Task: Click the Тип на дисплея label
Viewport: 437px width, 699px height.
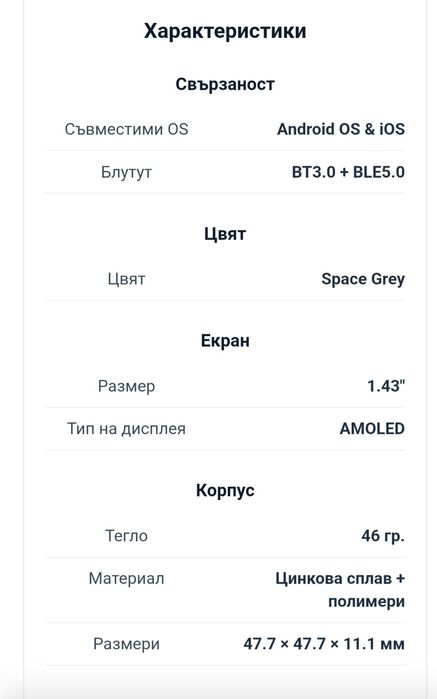Action: pyautogui.click(x=126, y=429)
